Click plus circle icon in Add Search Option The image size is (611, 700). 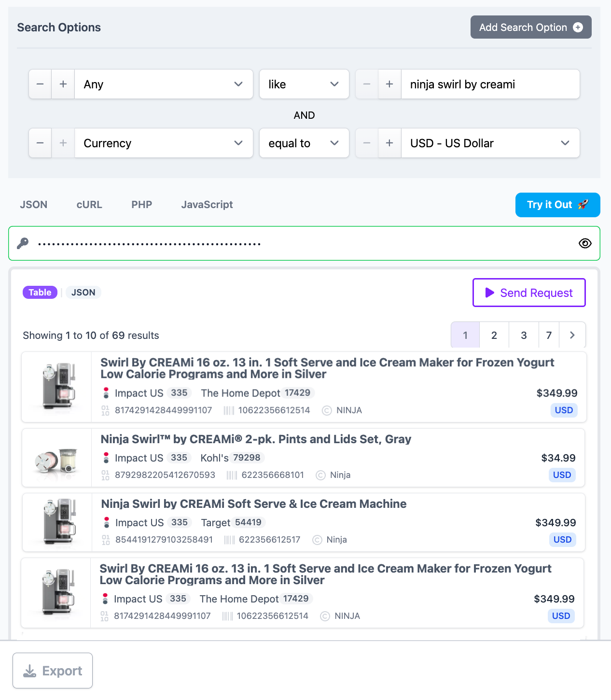578,28
